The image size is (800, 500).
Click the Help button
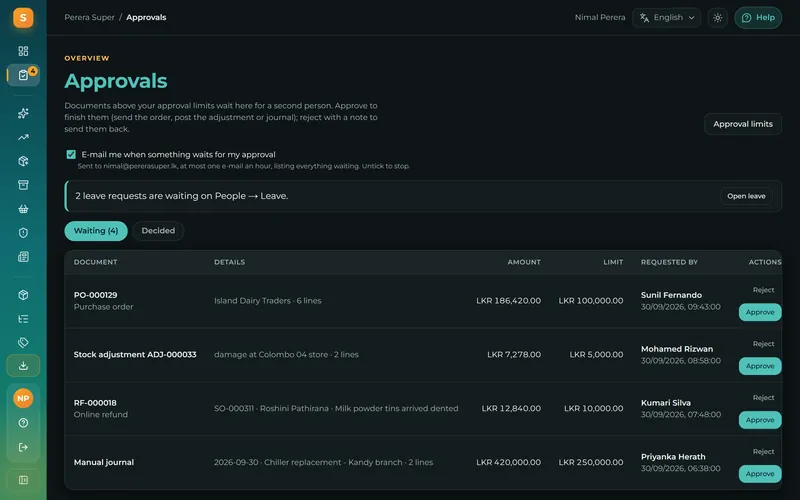758,18
